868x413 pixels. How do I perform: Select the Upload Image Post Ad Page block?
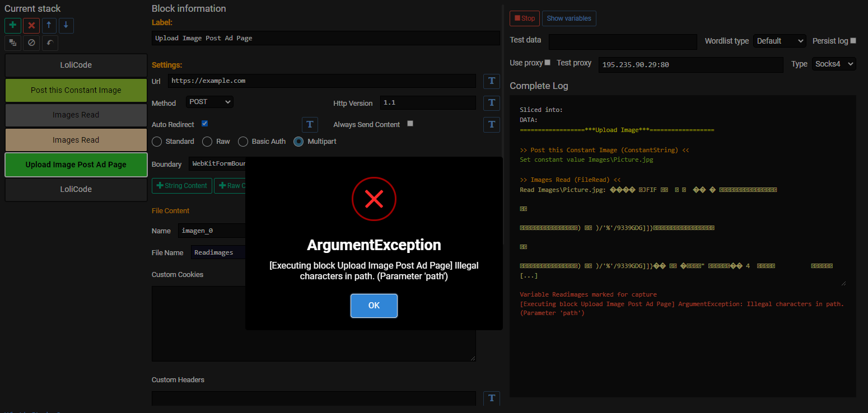76,165
